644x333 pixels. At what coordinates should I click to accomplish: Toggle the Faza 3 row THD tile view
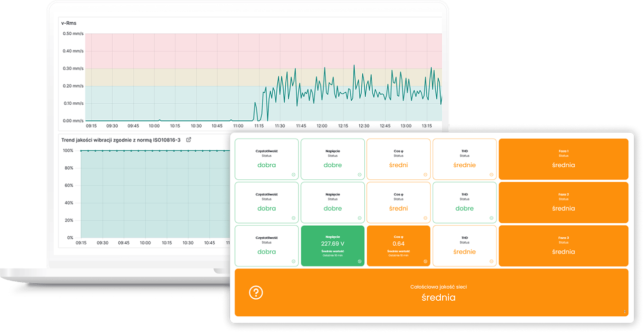coord(491,261)
